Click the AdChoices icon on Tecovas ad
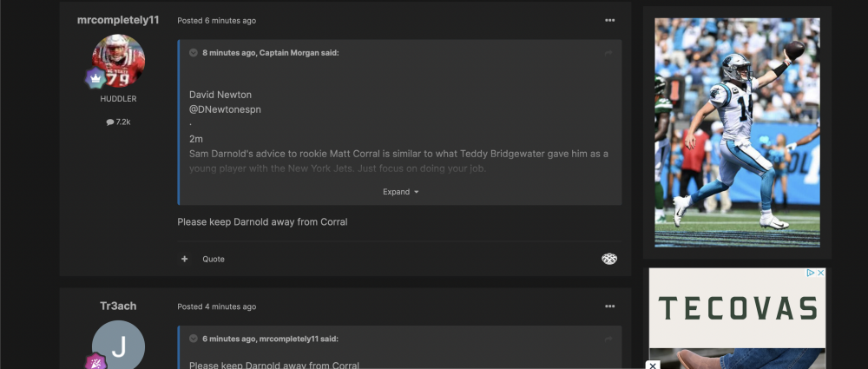Screen dimensions: 868x369 [811, 273]
